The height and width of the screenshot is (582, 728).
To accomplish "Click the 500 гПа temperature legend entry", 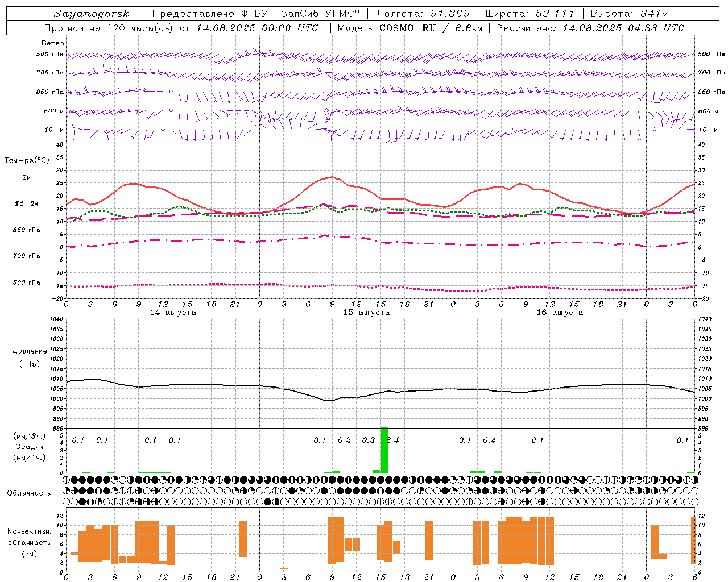I will pos(26,282).
